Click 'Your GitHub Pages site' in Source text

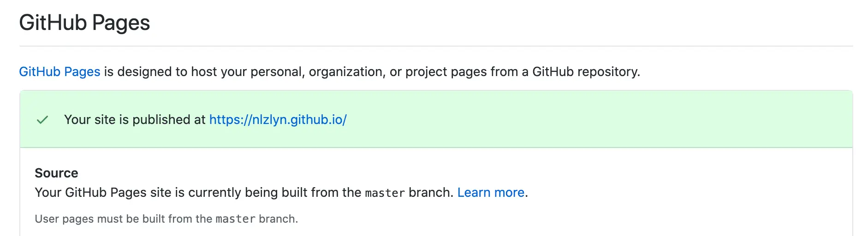tap(102, 193)
